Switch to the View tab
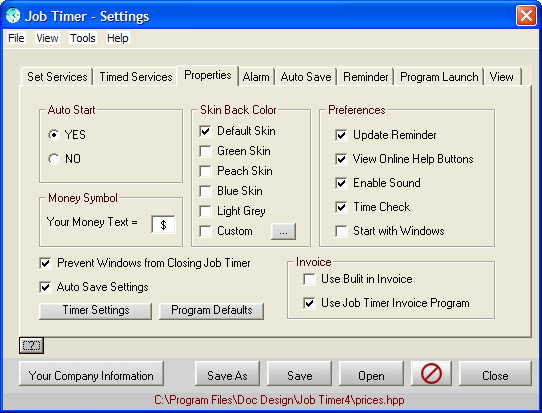542x413 pixels. (x=502, y=77)
